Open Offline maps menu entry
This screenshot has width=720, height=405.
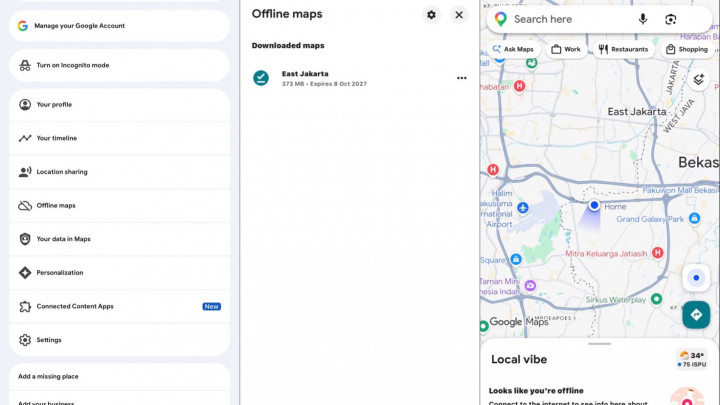point(119,205)
